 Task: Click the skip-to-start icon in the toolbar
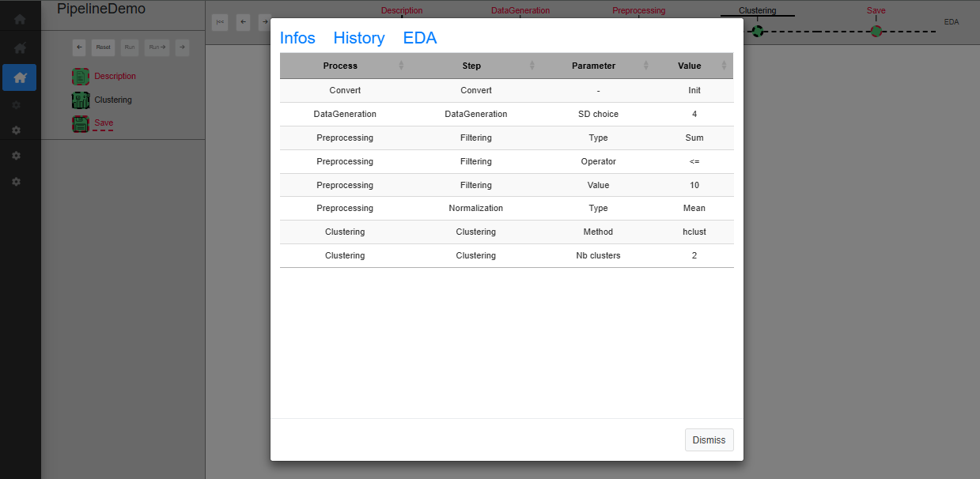pos(219,22)
